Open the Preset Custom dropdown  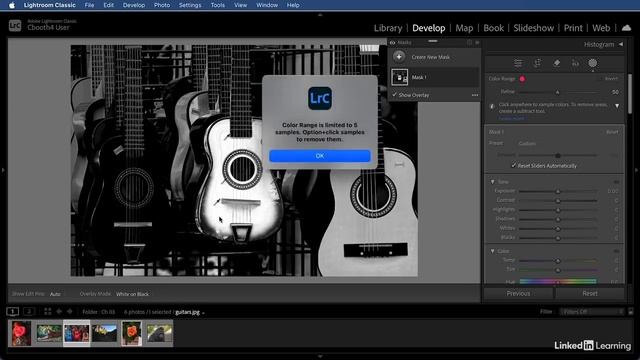click(x=527, y=144)
